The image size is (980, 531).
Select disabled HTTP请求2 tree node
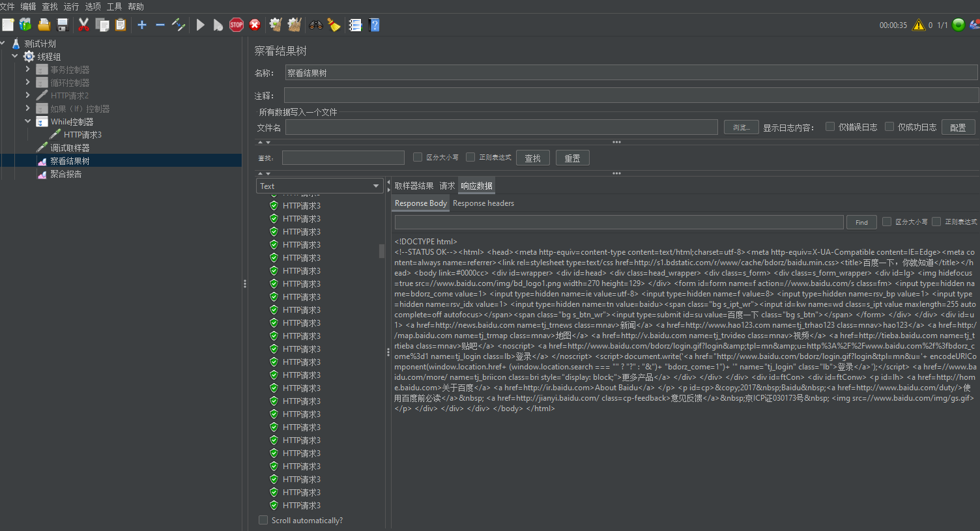[70, 96]
